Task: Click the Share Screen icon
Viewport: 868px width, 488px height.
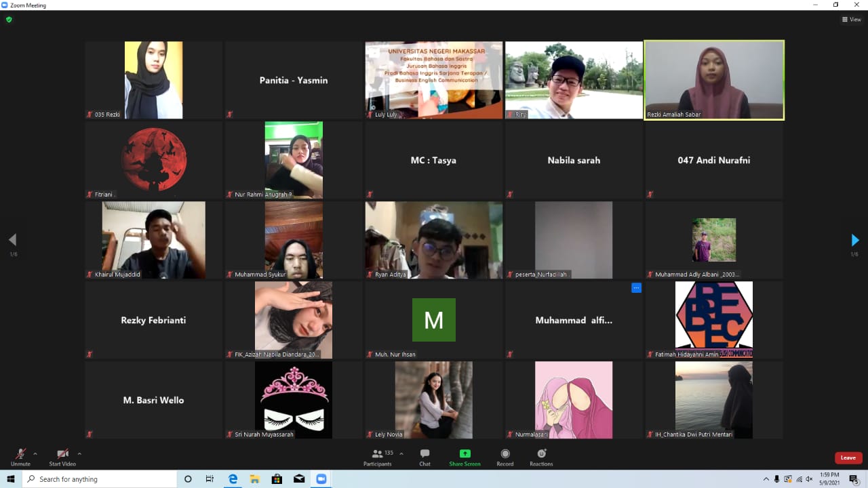Action: [465, 457]
